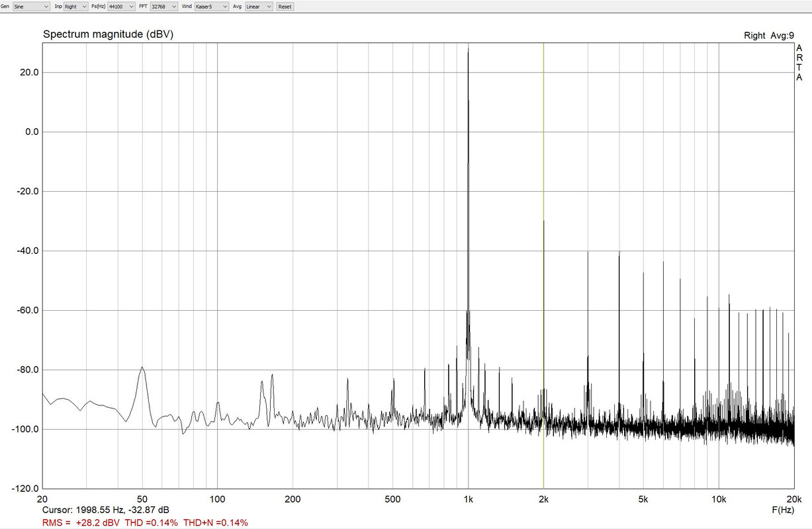Open the Wnd window dropdown showing Kaiser5

click(x=212, y=6)
